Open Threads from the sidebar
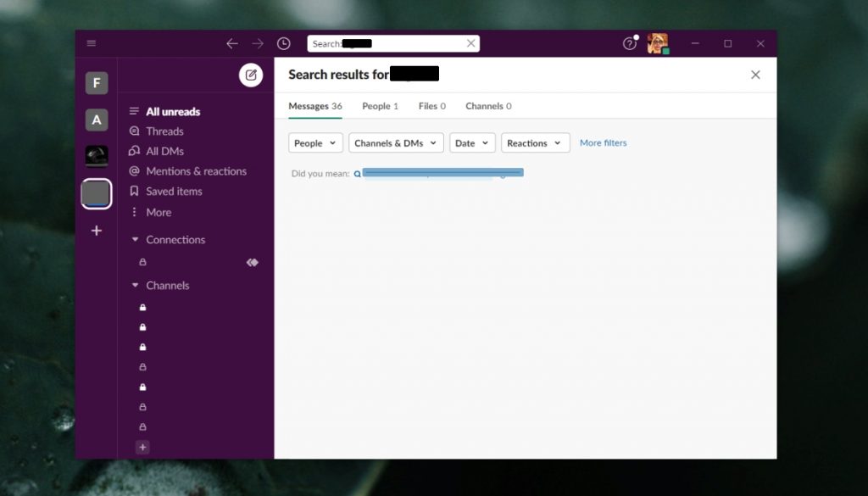868x496 pixels. 165,131
